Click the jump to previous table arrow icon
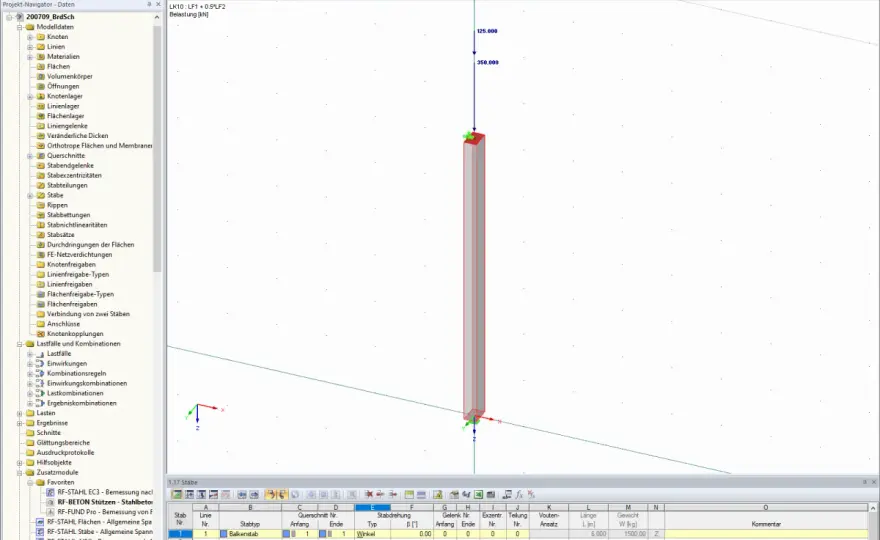The width and height of the screenshot is (880, 540). [x=242, y=495]
